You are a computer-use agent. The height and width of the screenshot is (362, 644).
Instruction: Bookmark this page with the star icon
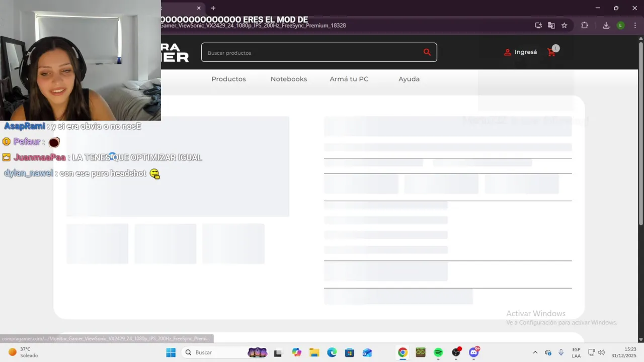pos(565,25)
